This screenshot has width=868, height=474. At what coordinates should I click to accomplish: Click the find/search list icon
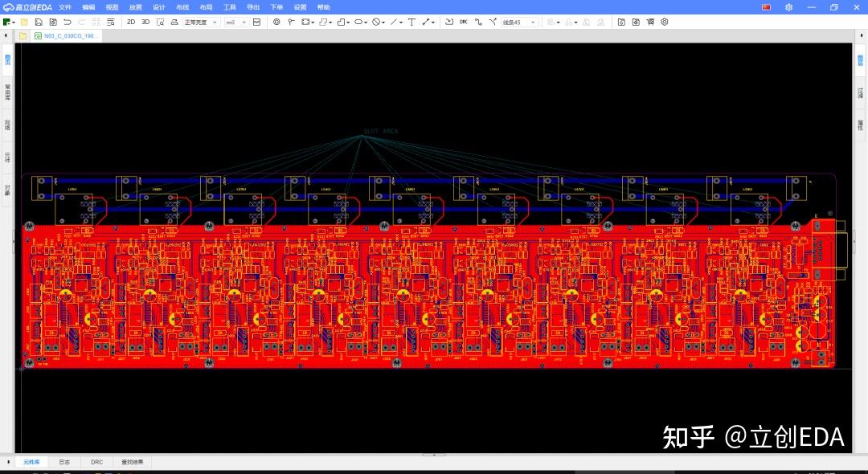click(x=111, y=22)
